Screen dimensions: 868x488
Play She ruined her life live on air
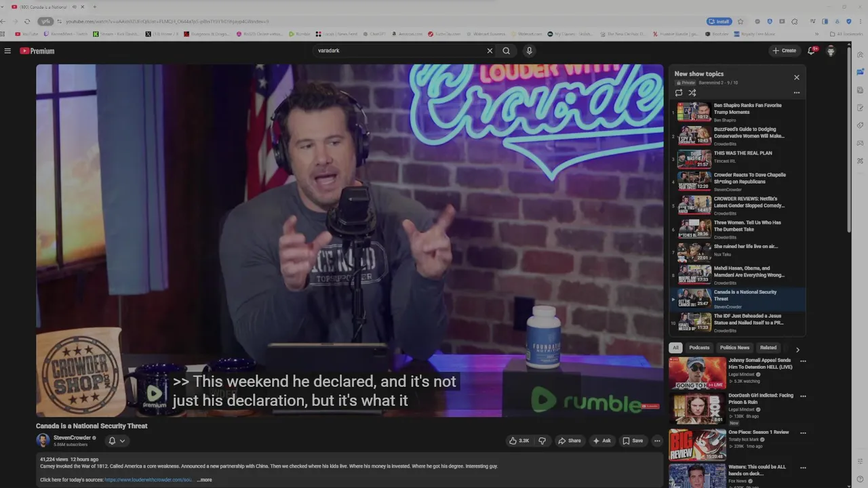coord(738,253)
